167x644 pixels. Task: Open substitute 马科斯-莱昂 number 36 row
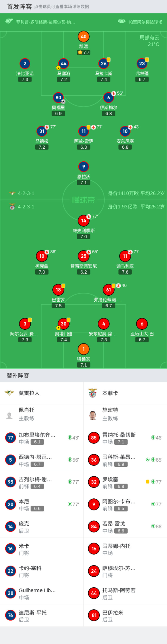point(125,460)
